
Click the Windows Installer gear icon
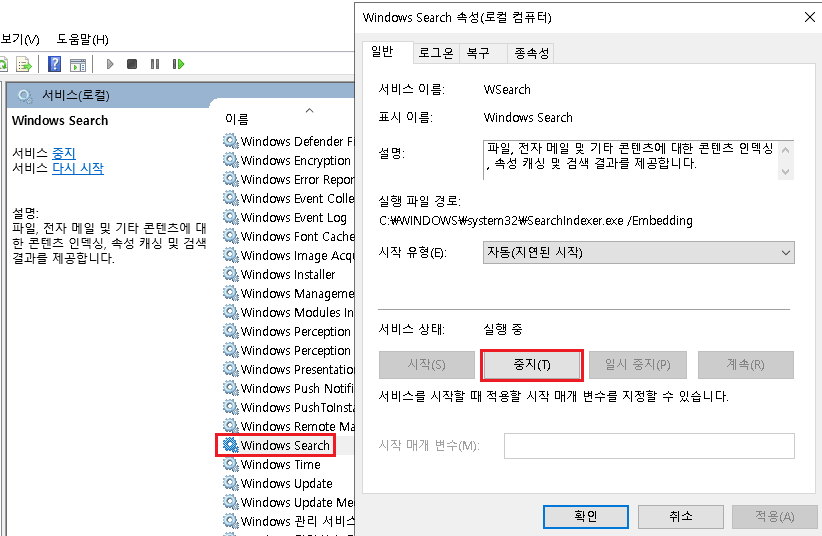click(x=230, y=274)
